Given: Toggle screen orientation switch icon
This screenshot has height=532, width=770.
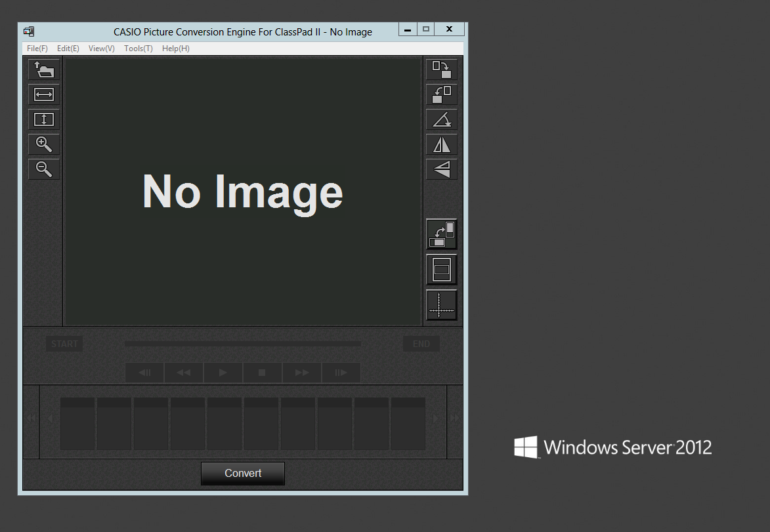Looking at the screenshot, I should pos(442,234).
